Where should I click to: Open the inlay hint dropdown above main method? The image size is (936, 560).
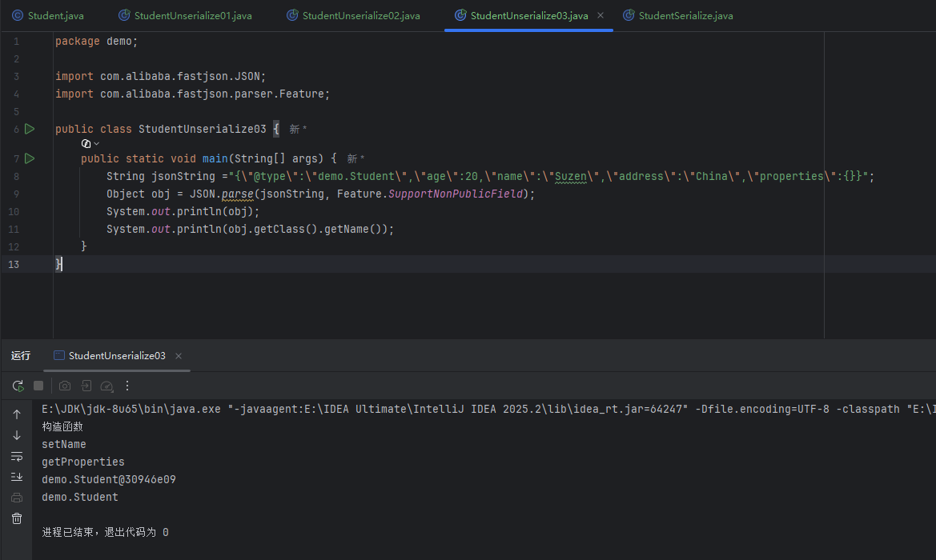tap(90, 144)
